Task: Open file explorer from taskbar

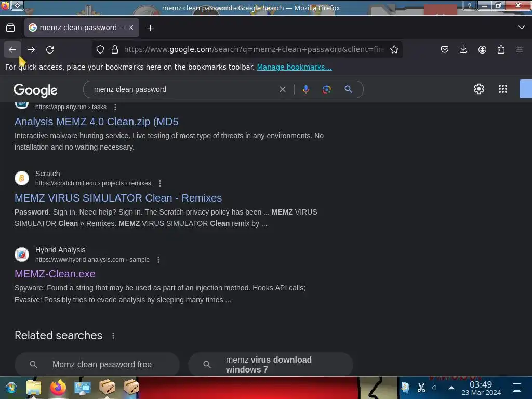Action: coord(34,388)
